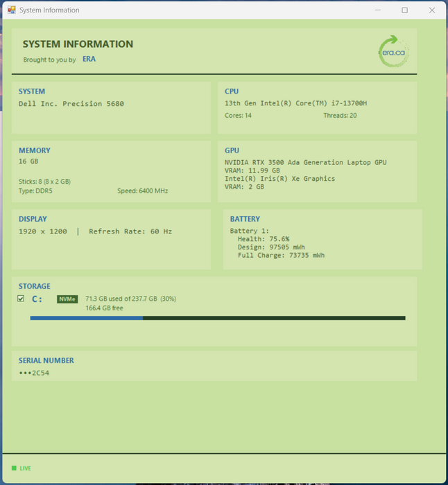Click the '1920 x 1200' resolution text

43,231
